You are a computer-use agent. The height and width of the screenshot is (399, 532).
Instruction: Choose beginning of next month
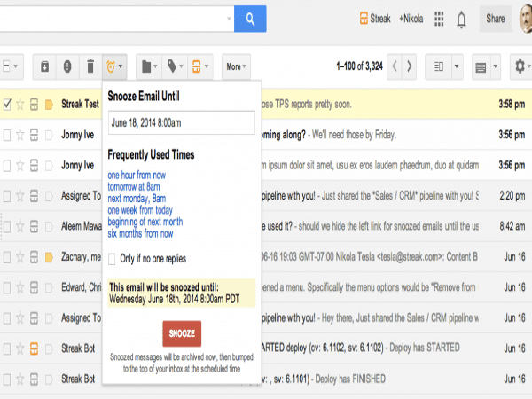(145, 222)
